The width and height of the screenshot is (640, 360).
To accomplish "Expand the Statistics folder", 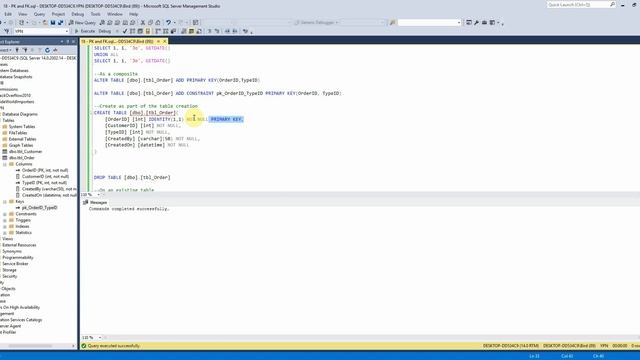I will click(x=5, y=233).
